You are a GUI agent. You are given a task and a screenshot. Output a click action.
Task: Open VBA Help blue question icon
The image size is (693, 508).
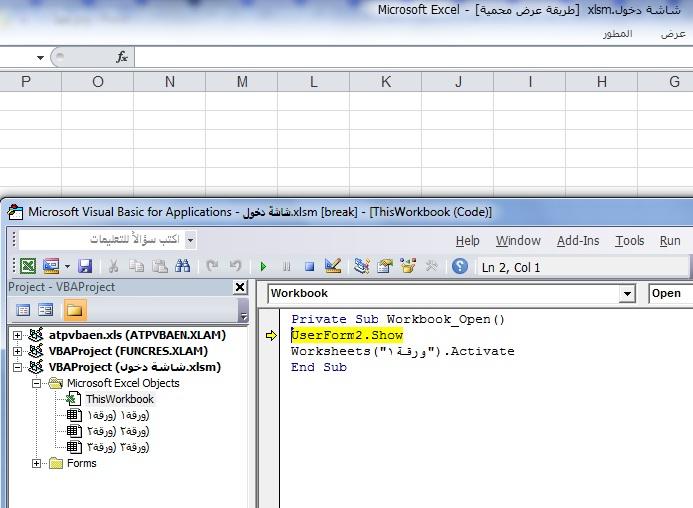tap(460, 266)
